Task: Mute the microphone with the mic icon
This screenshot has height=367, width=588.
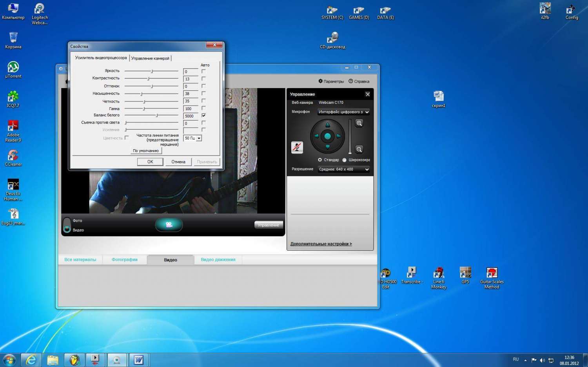Action: [x=297, y=147]
